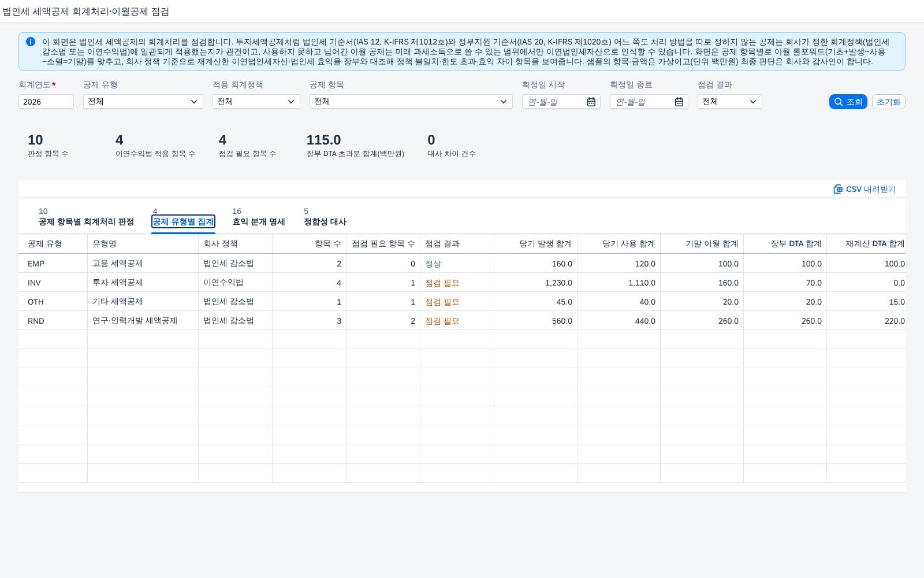The image size is (924, 578).
Task: Select the EMP row cell
Action: (x=53, y=264)
